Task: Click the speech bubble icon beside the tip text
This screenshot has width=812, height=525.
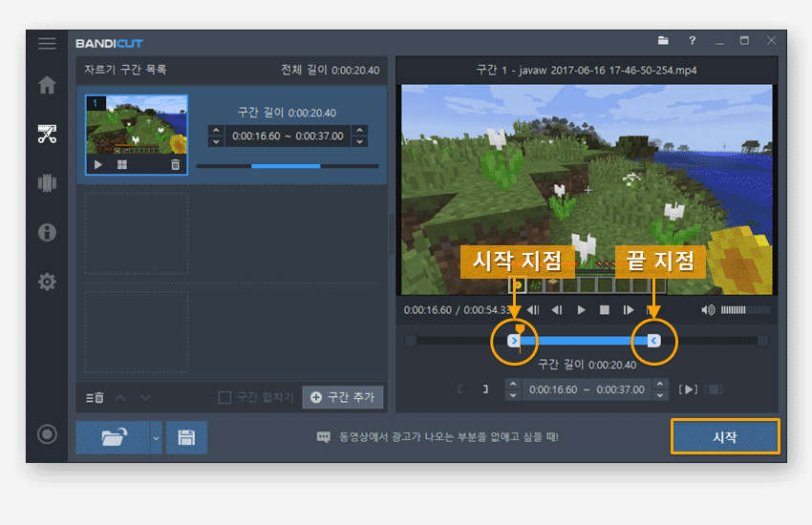Action: [324, 437]
